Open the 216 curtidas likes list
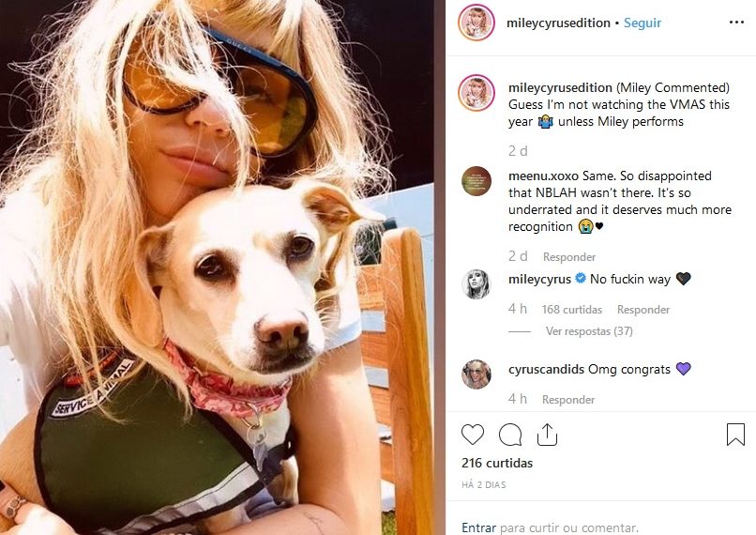The height and width of the screenshot is (535, 756). tap(497, 463)
